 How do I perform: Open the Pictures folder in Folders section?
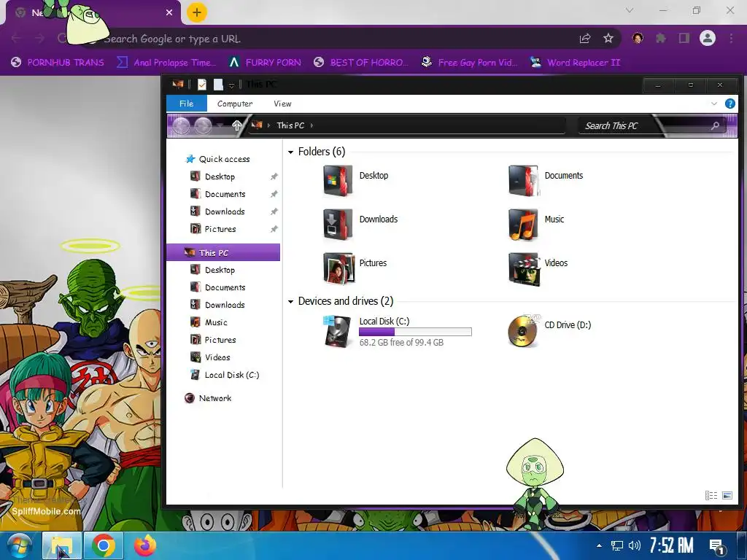click(338, 268)
